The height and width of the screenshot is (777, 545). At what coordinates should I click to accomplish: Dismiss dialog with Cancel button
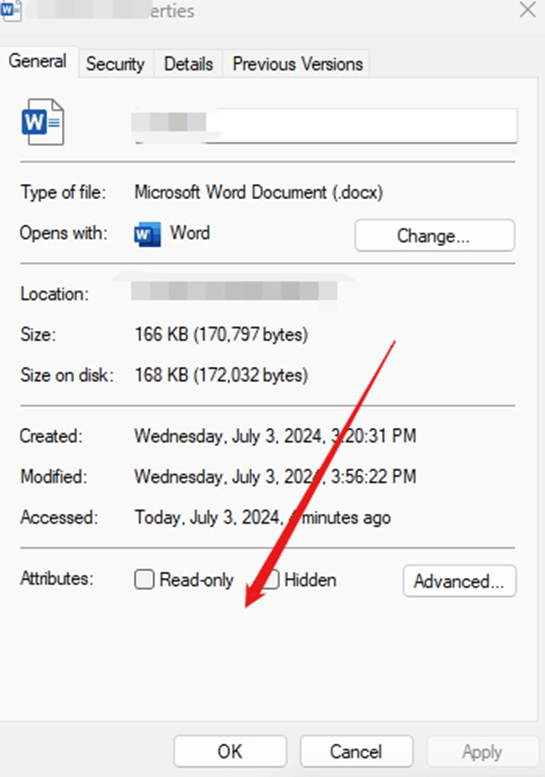[x=356, y=751]
